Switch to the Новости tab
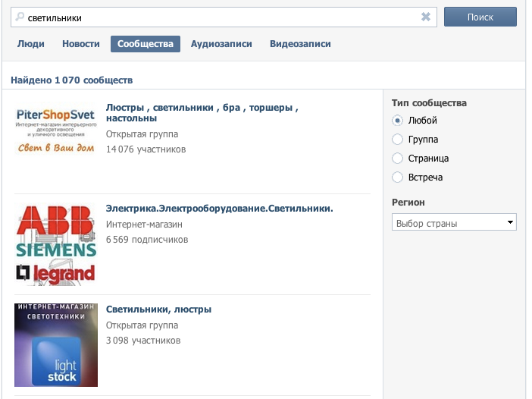Image resolution: width=532 pixels, height=399 pixels. point(81,44)
